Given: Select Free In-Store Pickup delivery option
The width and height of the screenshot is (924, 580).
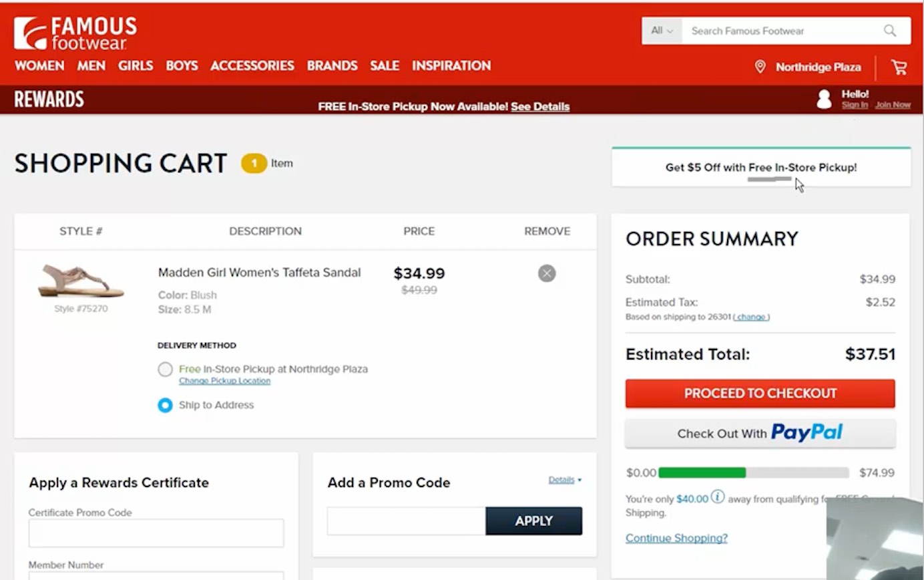Looking at the screenshot, I should click(165, 369).
